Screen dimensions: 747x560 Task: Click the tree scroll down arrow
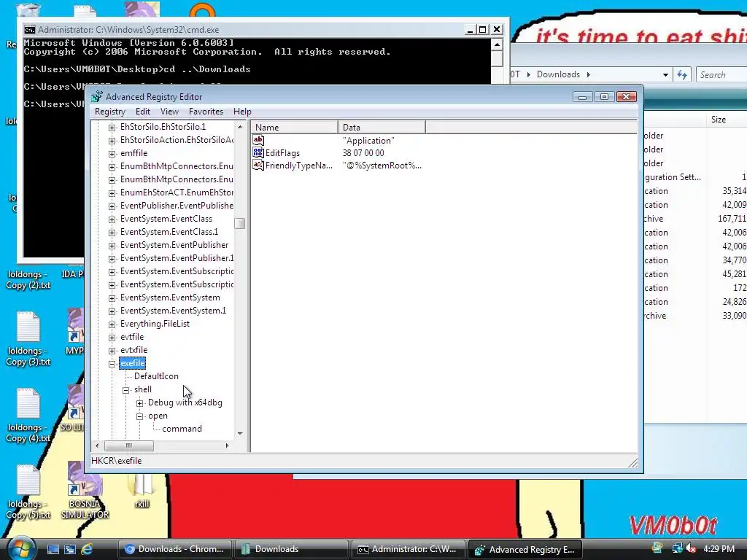tap(239, 433)
